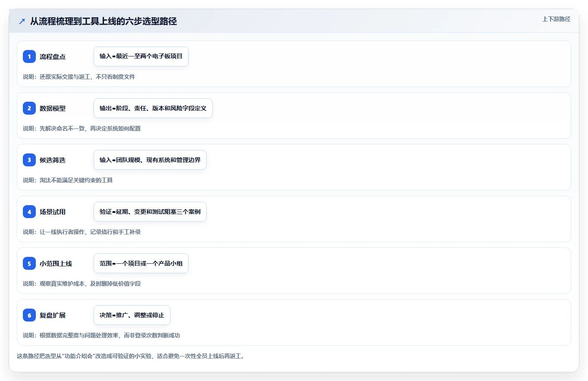Screen dimensions: 588x381
Task: Click the chip 输入=团队规模、现有系统和管理边界
Action: point(150,160)
